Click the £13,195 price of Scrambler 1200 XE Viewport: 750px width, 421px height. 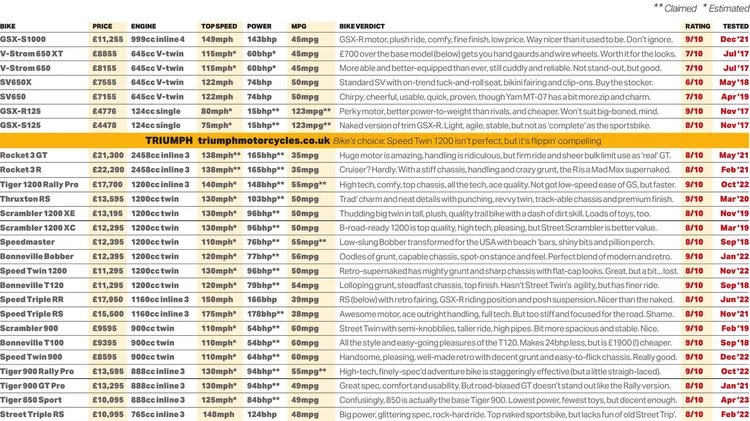tap(108, 213)
